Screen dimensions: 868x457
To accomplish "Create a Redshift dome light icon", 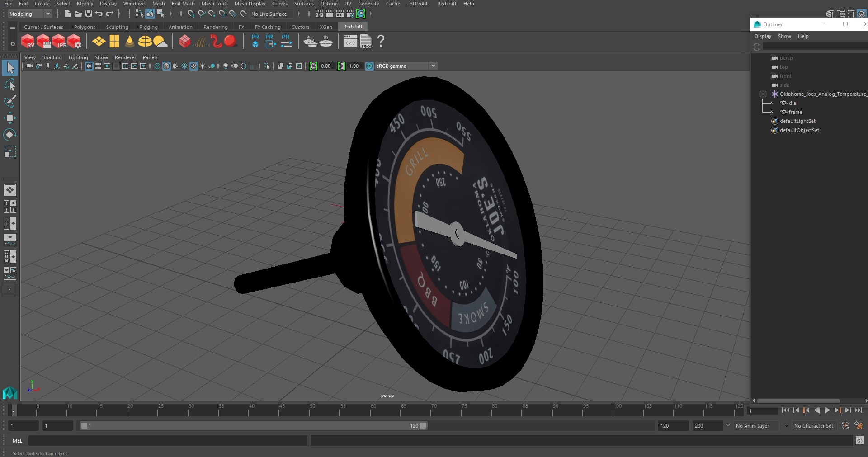I will tap(145, 41).
